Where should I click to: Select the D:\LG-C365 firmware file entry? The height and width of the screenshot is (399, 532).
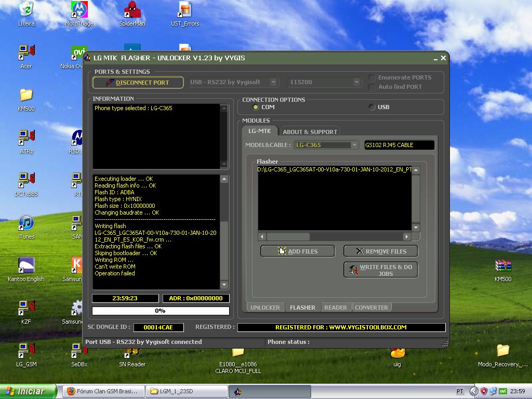[x=334, y=169]
